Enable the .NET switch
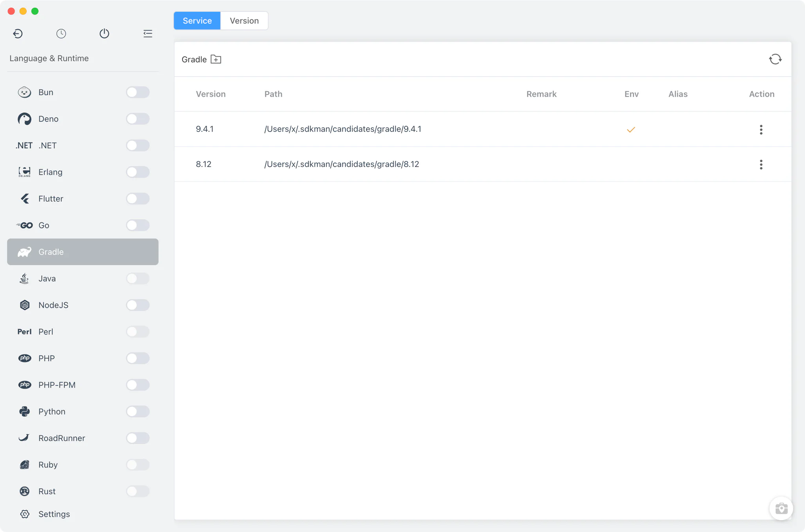 (138, 145)
